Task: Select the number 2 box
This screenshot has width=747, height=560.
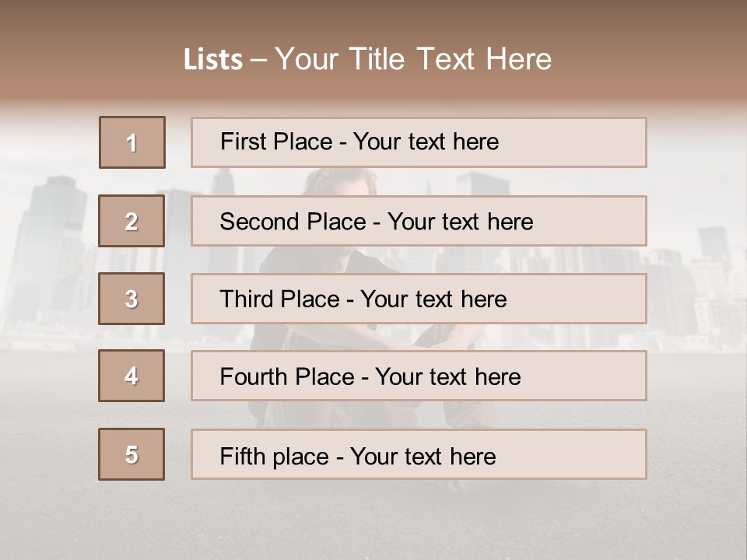Action: [x=132, y=221]
